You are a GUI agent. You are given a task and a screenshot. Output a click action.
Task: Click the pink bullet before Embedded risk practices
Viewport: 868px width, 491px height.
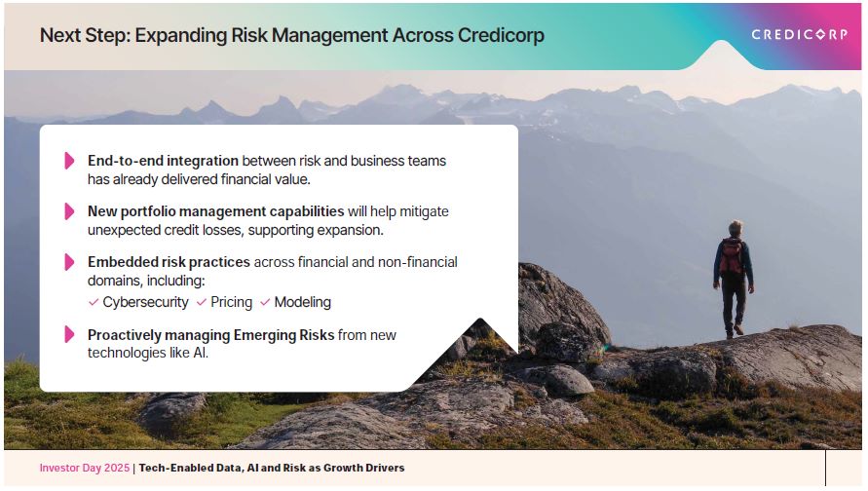coord(69,262)
